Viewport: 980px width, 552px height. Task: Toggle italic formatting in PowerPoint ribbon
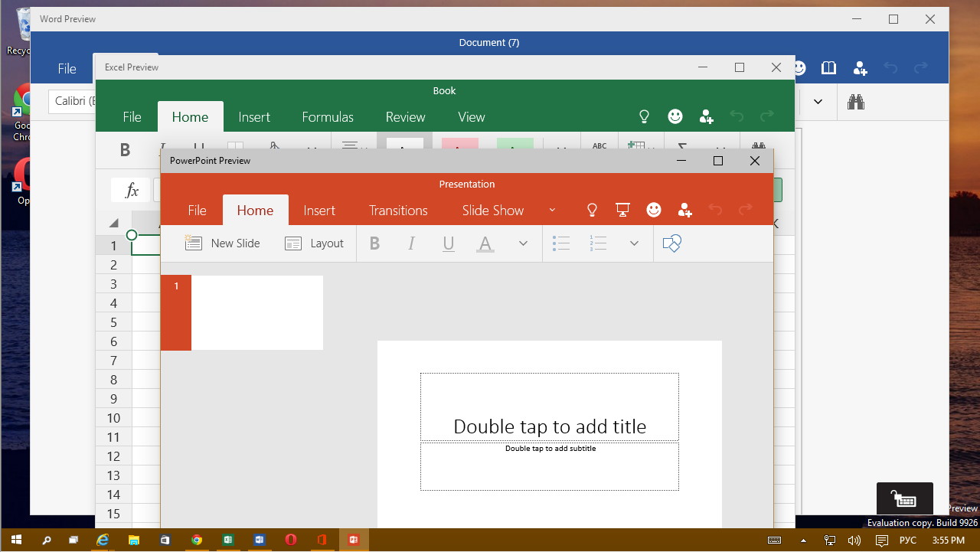click(411, 243)
